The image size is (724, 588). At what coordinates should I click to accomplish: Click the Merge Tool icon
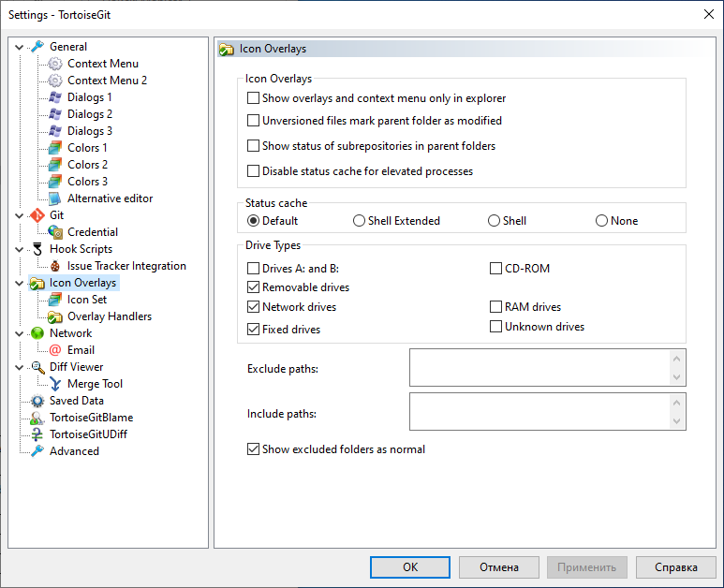55,384
